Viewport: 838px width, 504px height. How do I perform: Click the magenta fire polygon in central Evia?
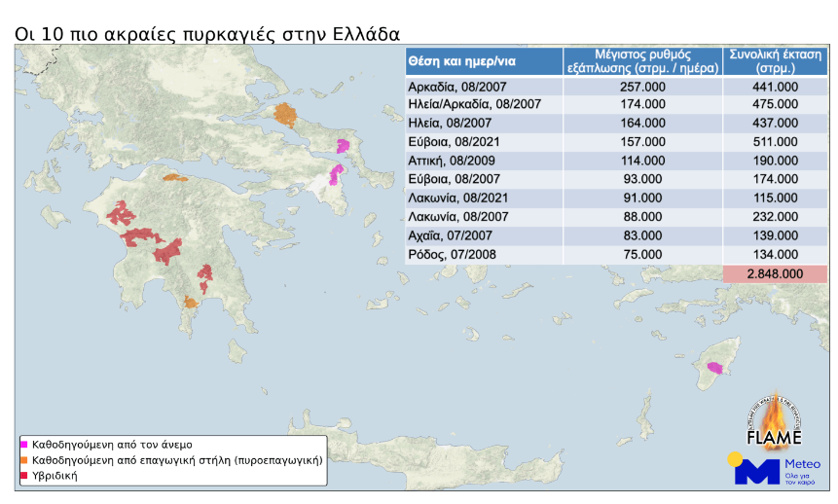pos(343,146)
